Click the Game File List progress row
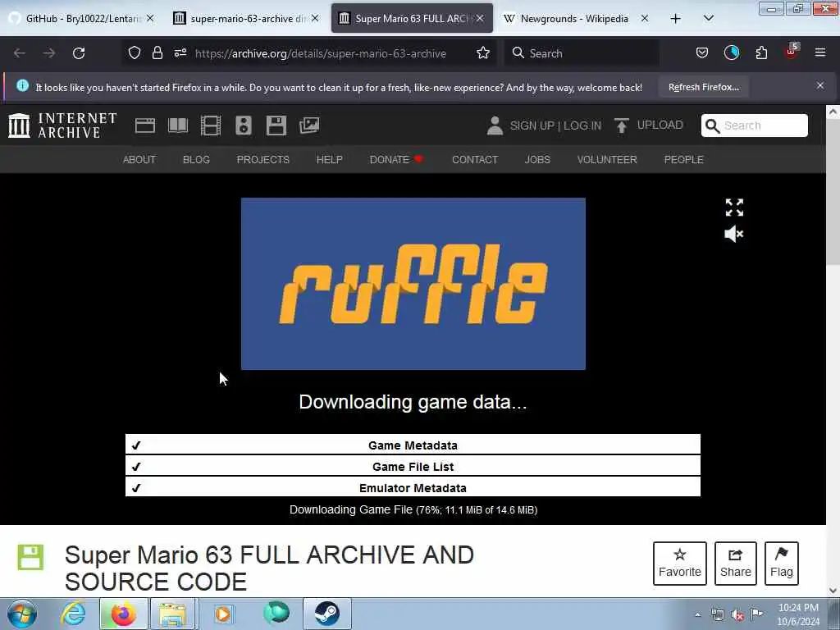Viewport: 840px width, 630px height. (x=413, y=466)
